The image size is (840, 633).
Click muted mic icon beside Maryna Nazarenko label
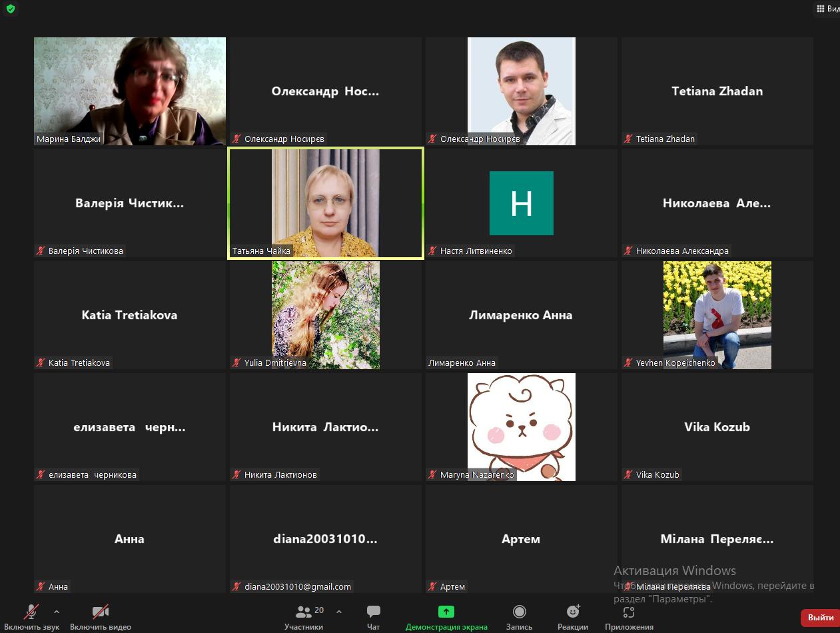coord(432,474)
